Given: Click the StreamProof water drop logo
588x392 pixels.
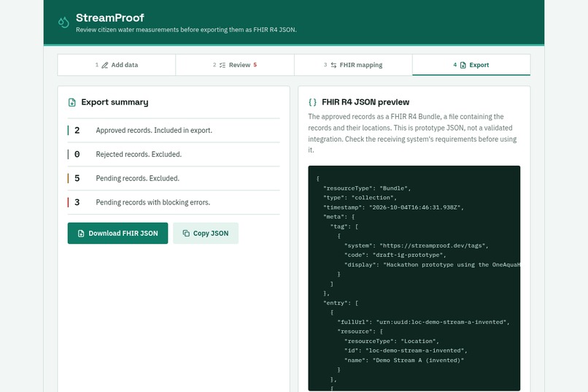Looking at the screenshot, I should pos(63,23).
